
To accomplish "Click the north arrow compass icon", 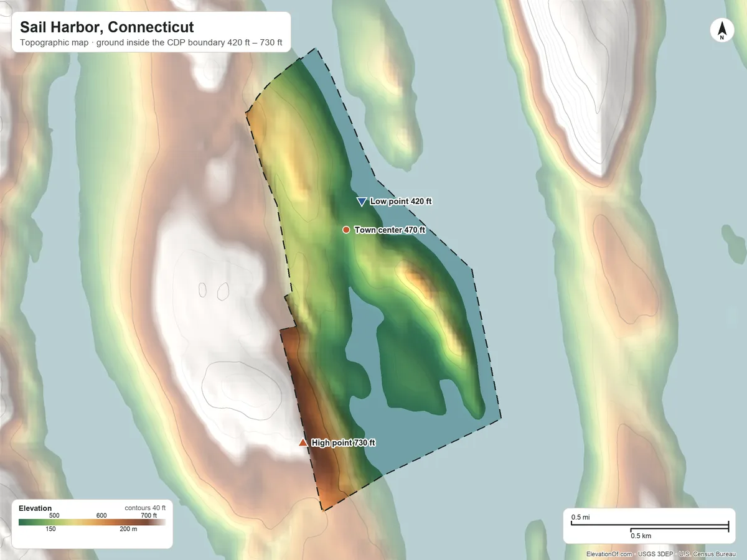I will coord(721,30).
